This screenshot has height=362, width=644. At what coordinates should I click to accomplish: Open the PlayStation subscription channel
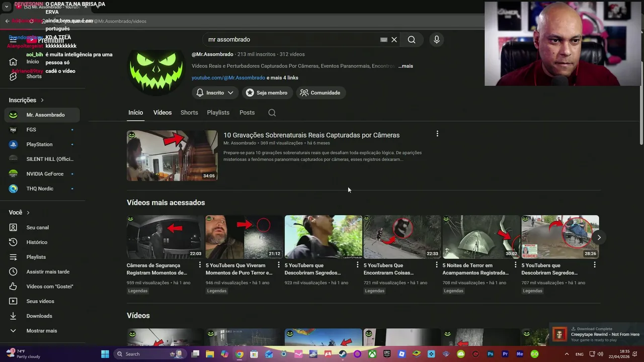coord(42,144)
